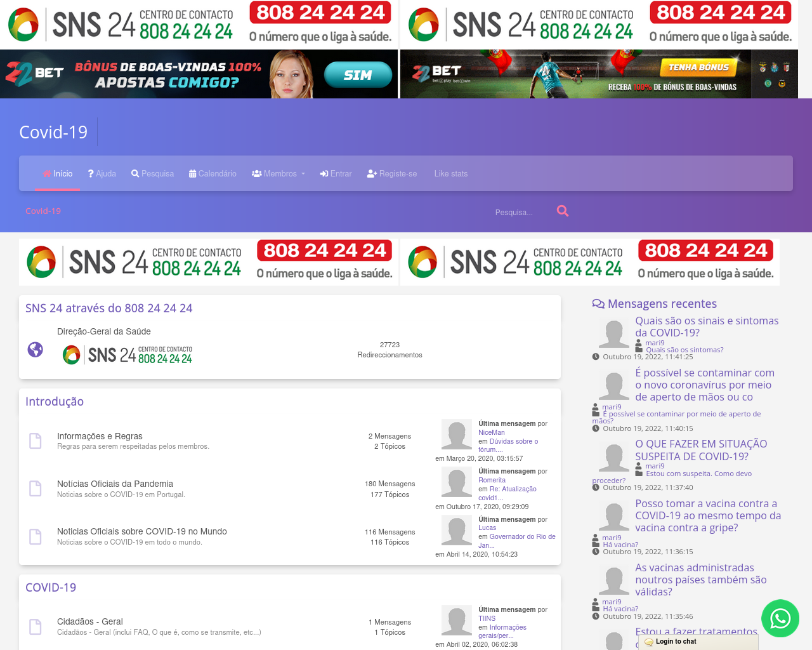The height and width of the screenshot is (650, 812).
Task: Open the Informações e Regras board
Action: (100, 436)
